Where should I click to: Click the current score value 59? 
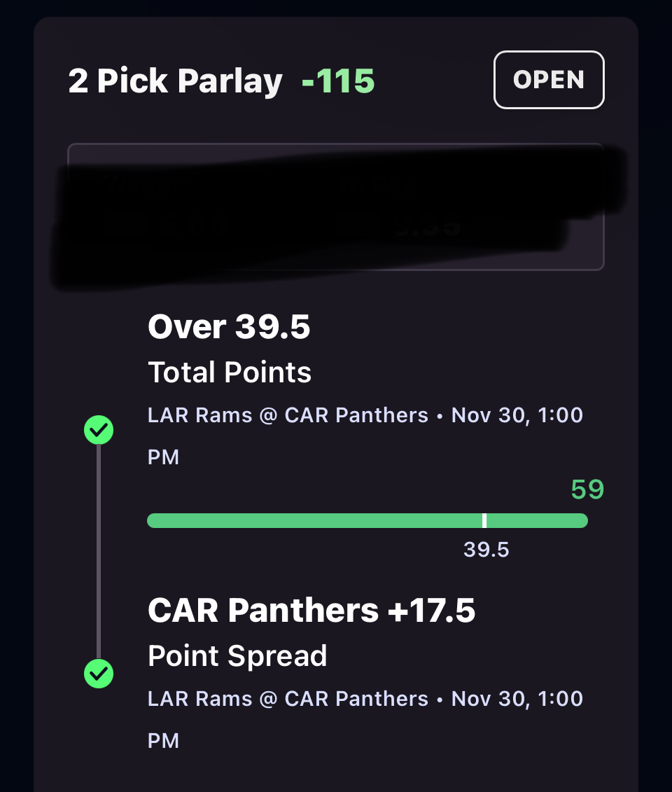pyautogui.click(x=587, y=489)
